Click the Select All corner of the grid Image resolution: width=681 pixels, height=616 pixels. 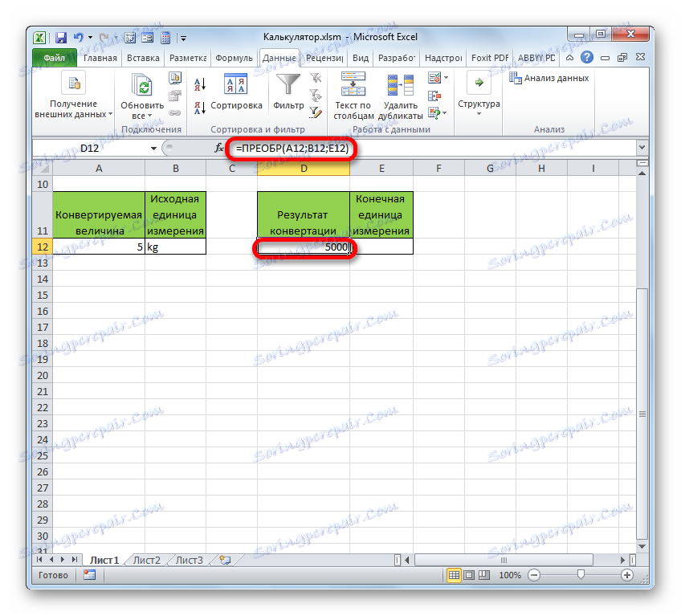(x=43, y=168)
